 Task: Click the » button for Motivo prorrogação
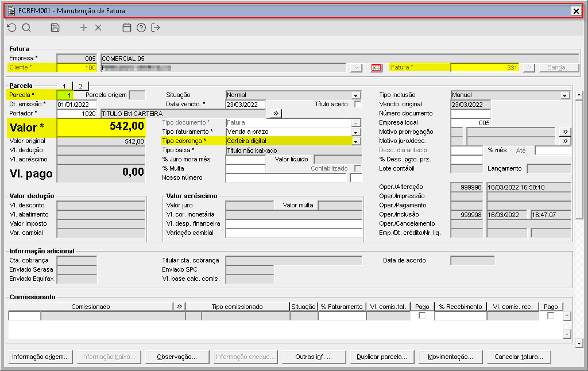(x=565, y=132)
